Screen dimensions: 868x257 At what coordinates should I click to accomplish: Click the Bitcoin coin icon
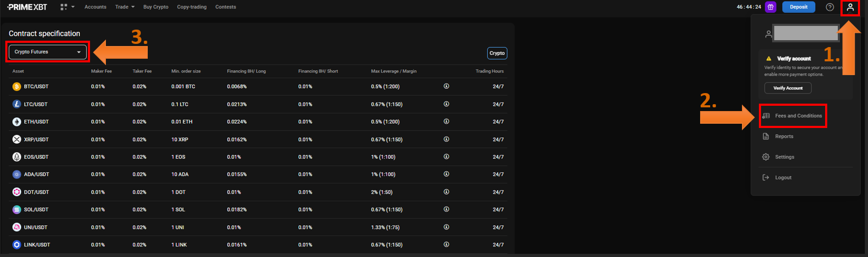[x=16, y=87]
